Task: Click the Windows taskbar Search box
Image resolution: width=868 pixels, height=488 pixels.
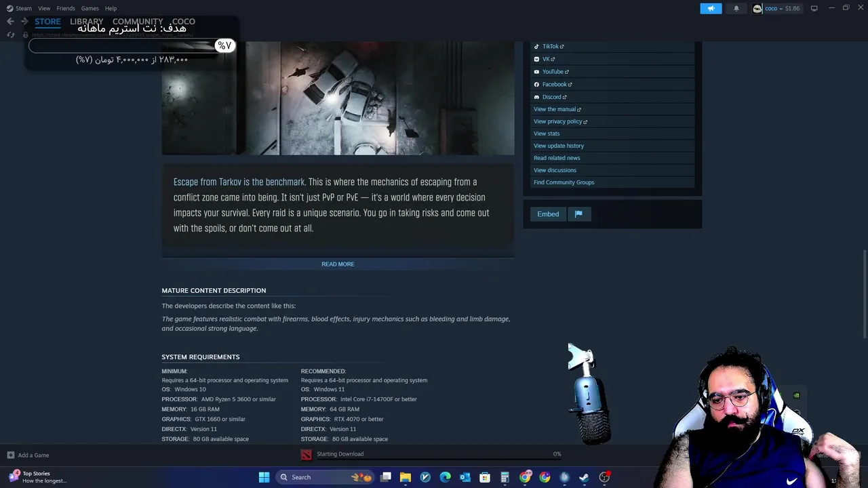Action: point(325,477)
